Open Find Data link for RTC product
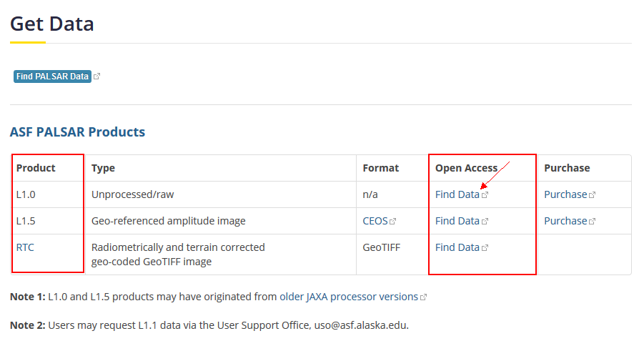The width and height of the screenshot is (644, 361). pos(457,247)
